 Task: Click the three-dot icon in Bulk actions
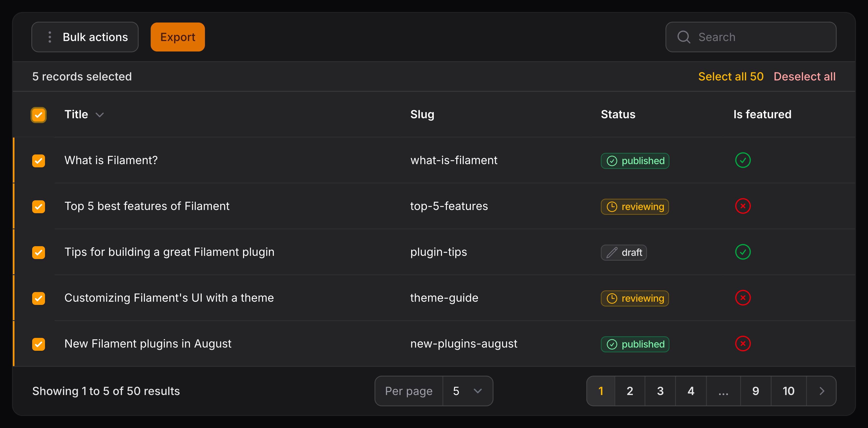pos(50,37)
